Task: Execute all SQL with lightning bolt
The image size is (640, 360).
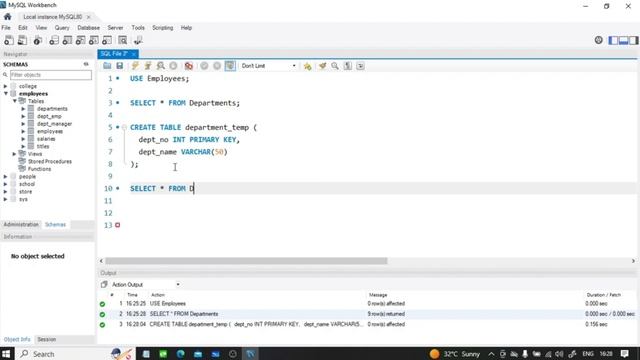Action: [135, 66]
